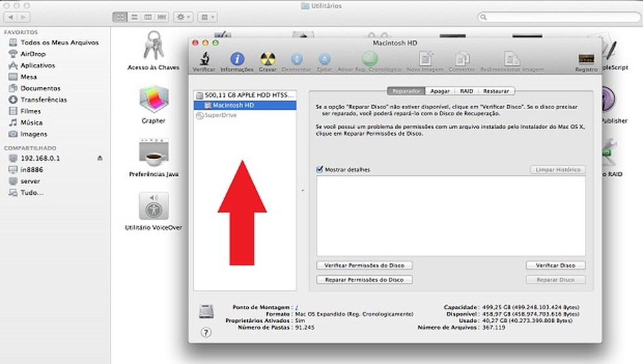Select Documentos in Finder sidebar

tap(41, 88)
